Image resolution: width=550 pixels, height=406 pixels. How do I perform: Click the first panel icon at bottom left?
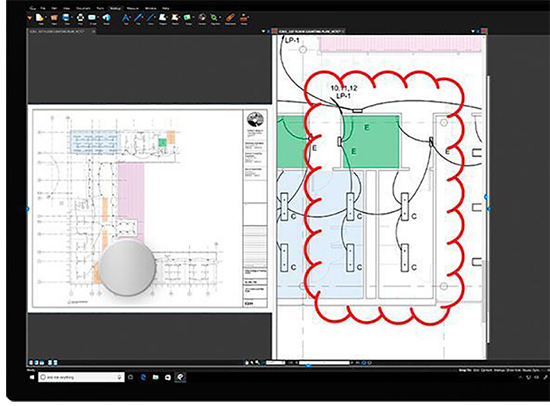[x=31, y=362]
